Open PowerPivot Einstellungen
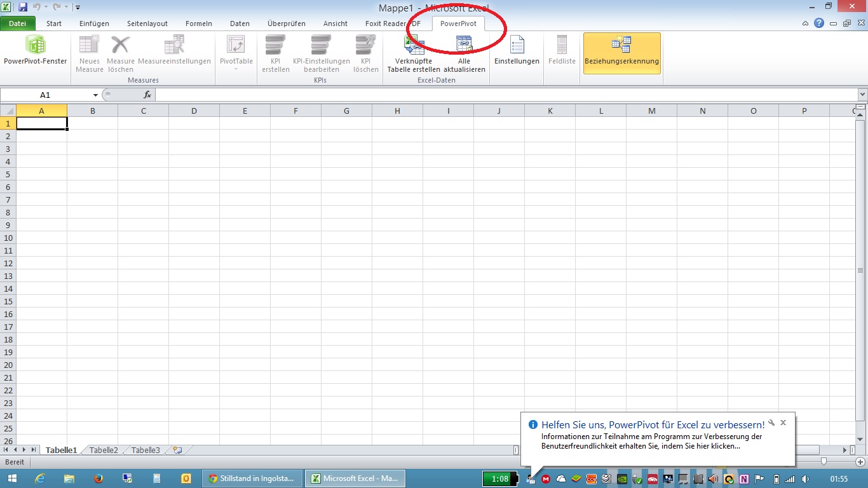 point(517,51)
